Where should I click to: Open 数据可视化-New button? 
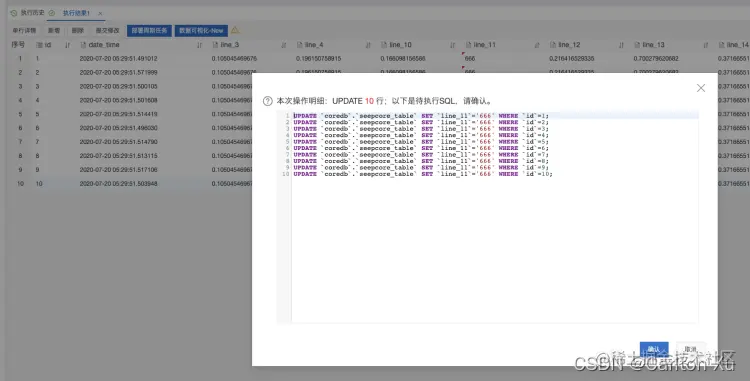201,31
